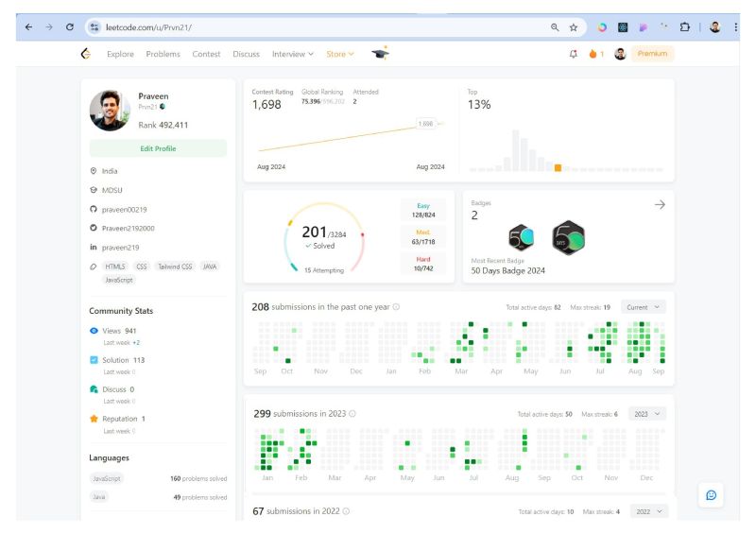This screenshot has height=534, width=756.
Task: Click the streak fire icon
Action: [593, 54]
